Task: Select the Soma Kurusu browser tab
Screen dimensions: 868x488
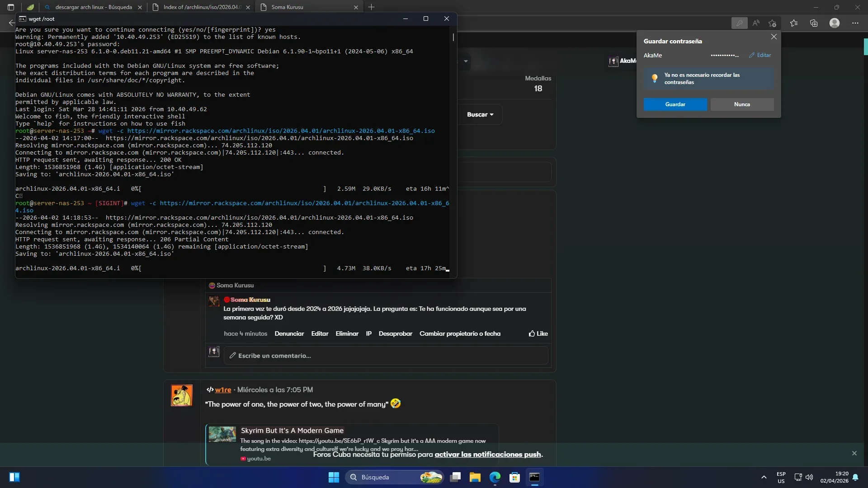Action: (309, 7)
